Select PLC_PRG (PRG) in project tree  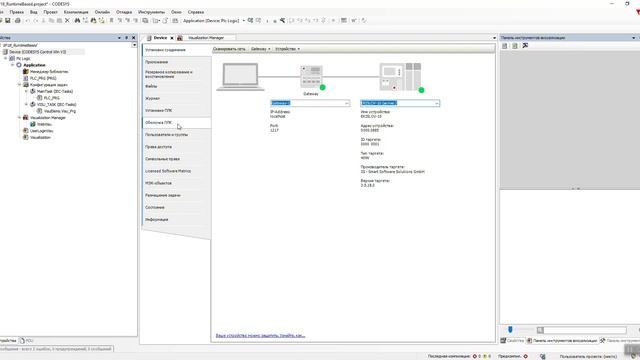point(43,78)
